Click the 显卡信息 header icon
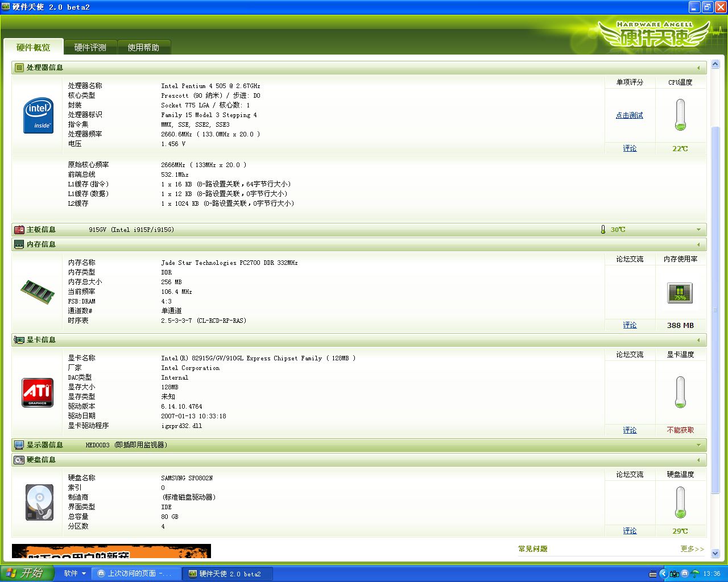Screen dimensions: 728x582 tap(19, 340)
